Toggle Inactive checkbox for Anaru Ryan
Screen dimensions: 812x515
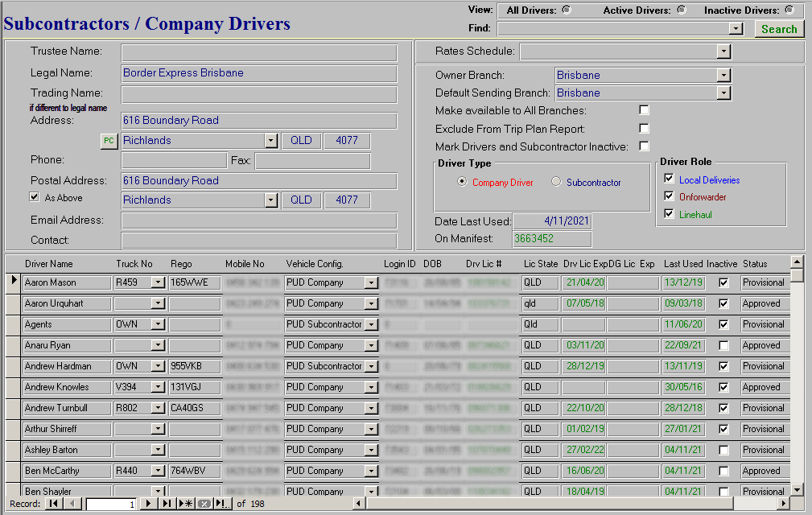pyautogui.click(x=724, y=346)
